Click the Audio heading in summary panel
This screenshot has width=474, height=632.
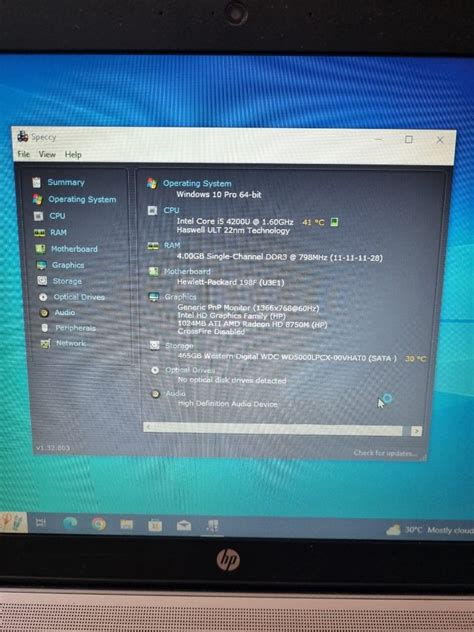(175, 393)
